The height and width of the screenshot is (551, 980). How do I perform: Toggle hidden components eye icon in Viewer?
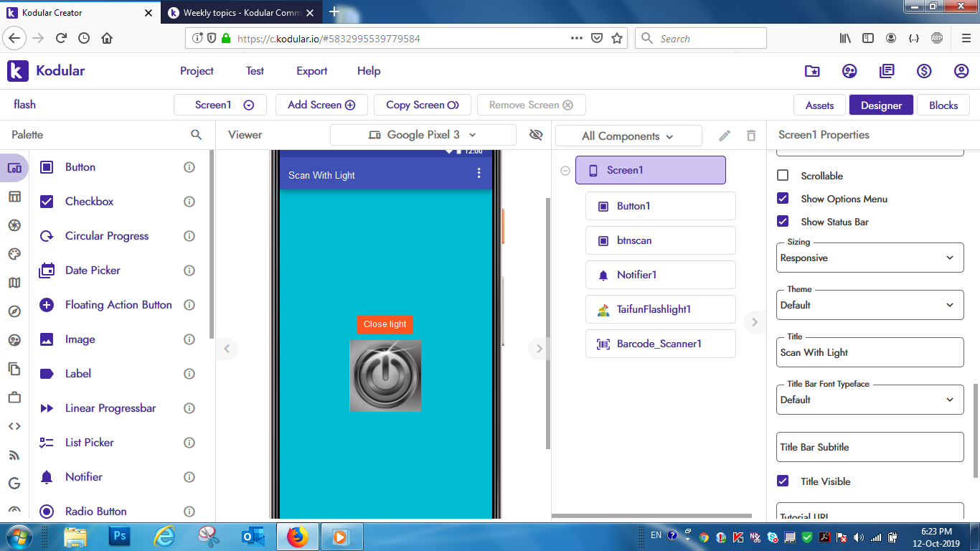point(535,135)
